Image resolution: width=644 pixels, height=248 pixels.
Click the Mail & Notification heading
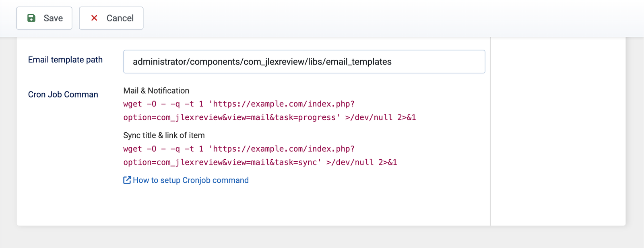[x=156, y=90]
